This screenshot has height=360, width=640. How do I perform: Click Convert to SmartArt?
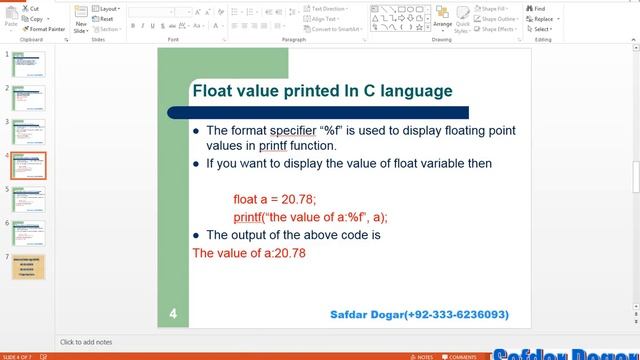pos(333,29)
